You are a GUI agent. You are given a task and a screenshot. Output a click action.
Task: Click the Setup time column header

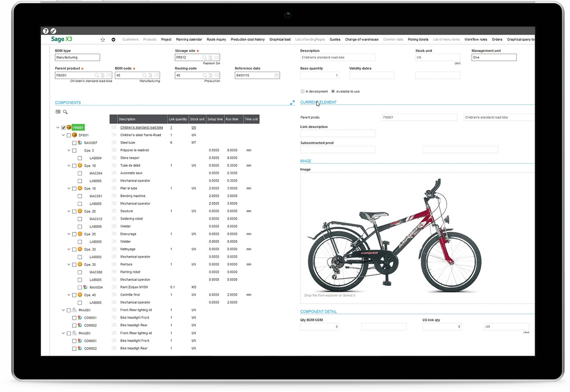[x=215, y=119]
